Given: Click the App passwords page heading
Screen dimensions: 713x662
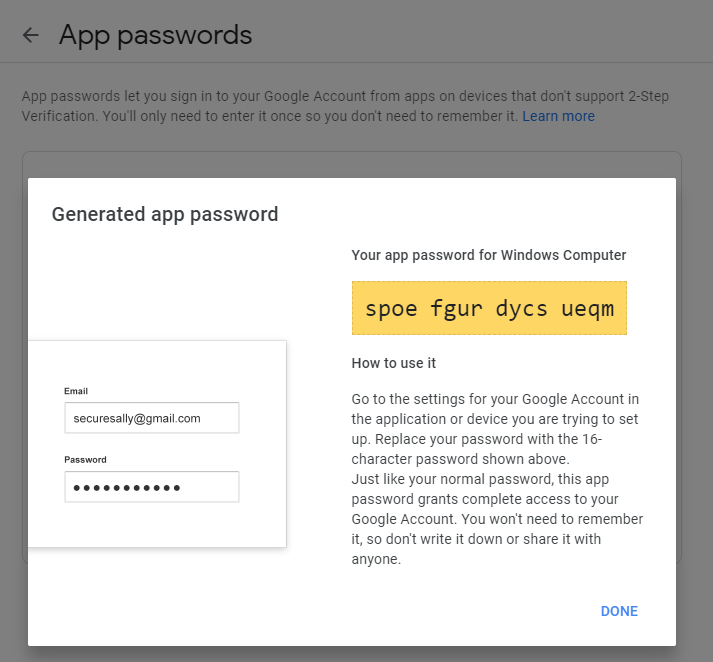Looking at the screenshot, I should 155,36.
